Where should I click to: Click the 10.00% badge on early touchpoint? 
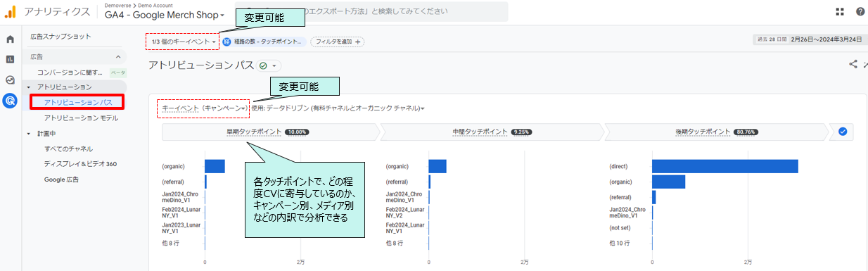[297, 132]
